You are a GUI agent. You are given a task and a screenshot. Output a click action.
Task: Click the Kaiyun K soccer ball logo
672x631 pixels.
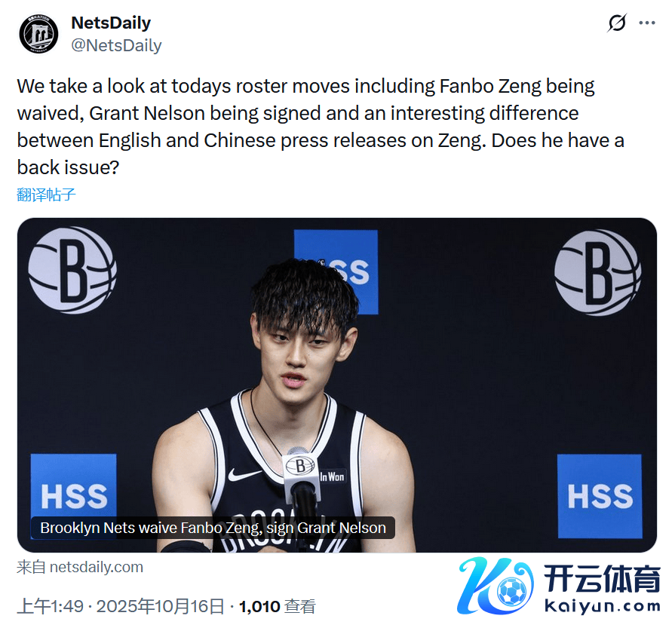[495, 585]
